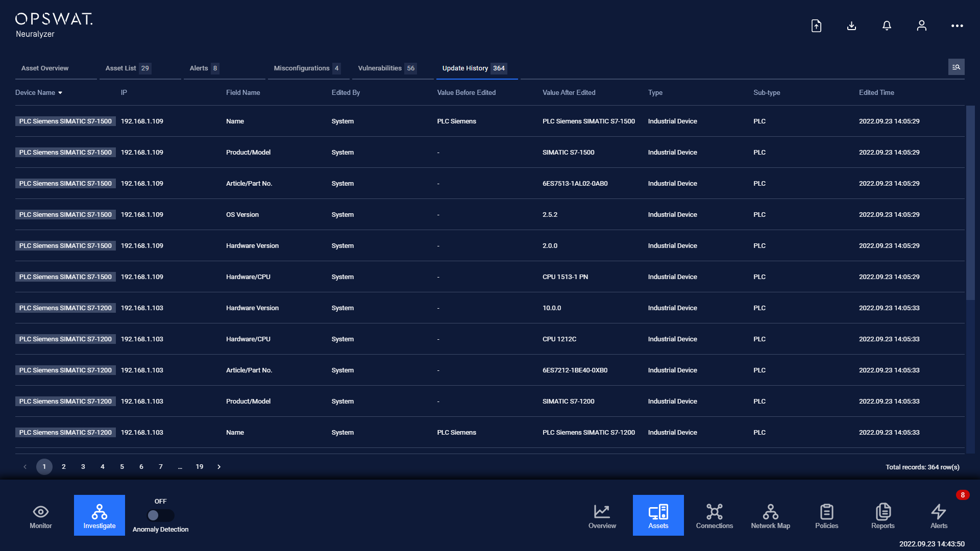Click the CPU 1212C value cell
This screenshot has width=980, height=551.
[559, 339]
